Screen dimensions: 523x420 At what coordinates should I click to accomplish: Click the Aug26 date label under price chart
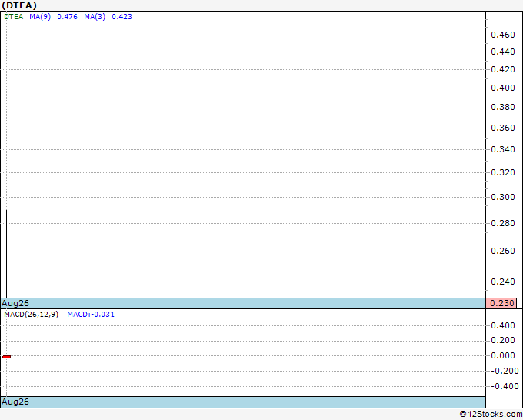15,303
